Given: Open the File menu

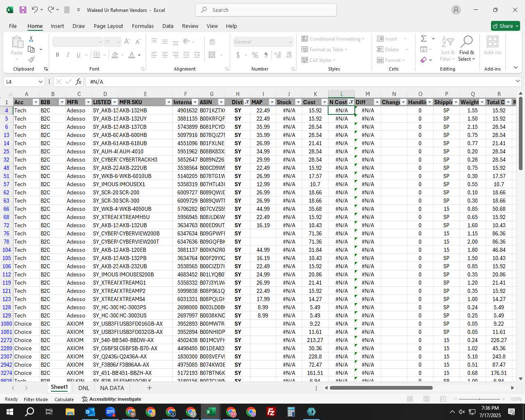Looking at the screenshot, I should coord(13,26).
